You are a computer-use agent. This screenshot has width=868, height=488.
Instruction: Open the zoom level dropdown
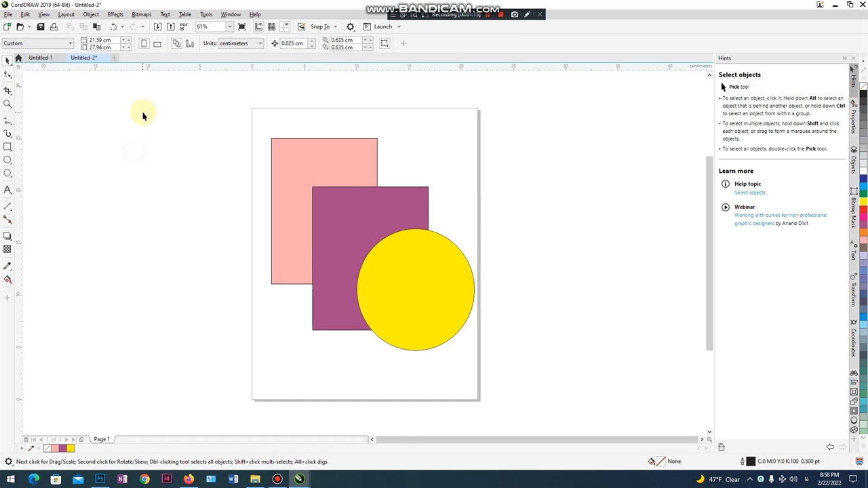point(229,26)
